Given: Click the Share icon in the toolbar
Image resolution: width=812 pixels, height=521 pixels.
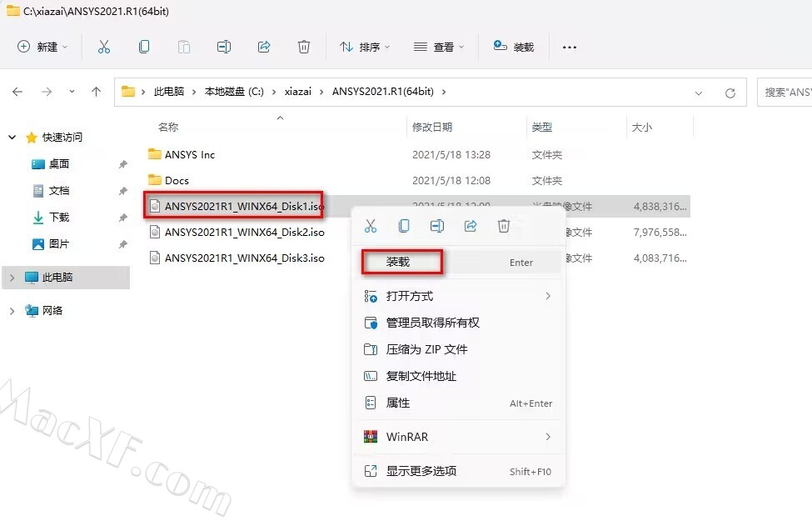Looking at the screenshot, I should click(x=264, y=48).
